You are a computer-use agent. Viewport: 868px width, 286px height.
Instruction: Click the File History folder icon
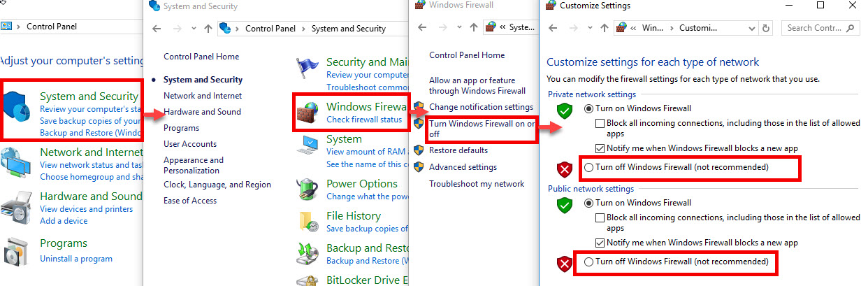[308, 222]
